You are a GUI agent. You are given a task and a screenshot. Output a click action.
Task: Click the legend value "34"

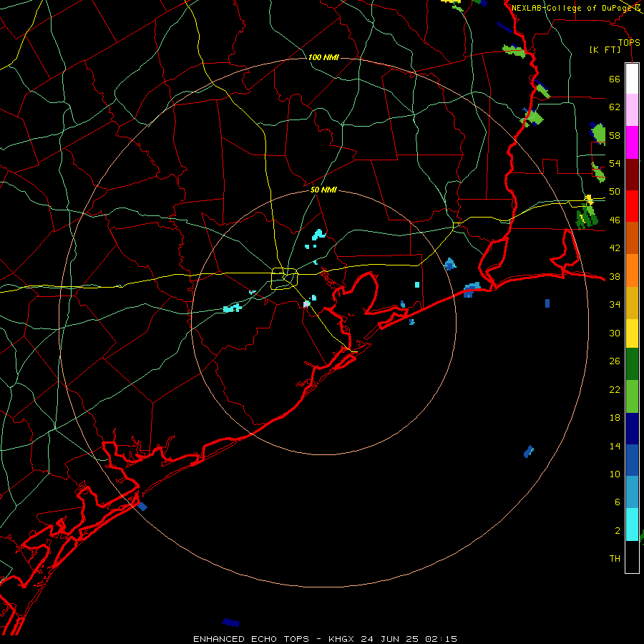615,305
